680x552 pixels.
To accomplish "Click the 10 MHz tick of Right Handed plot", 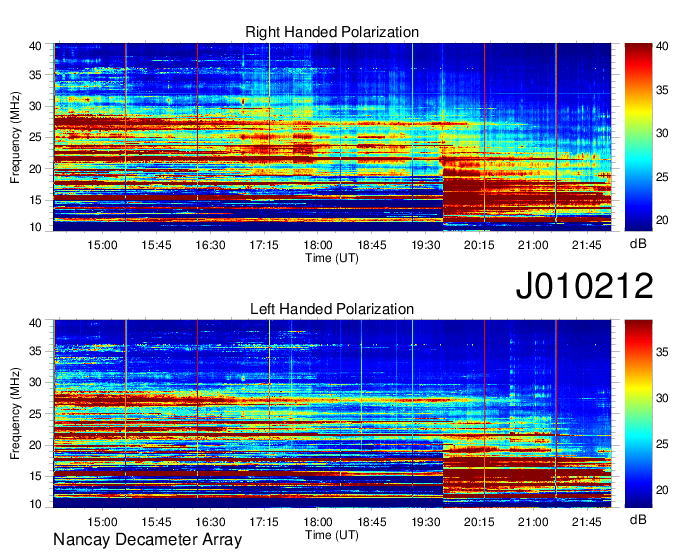I will [36, 227].
